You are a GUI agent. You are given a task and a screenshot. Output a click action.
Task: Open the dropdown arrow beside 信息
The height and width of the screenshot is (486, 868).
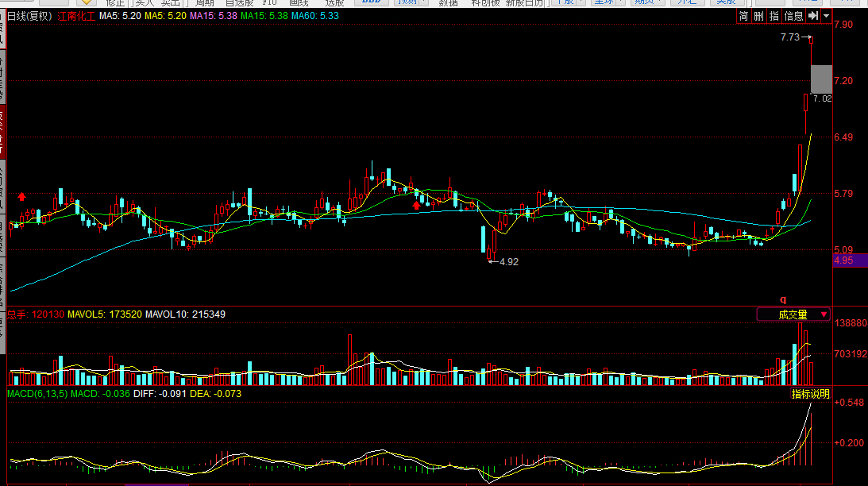click(827, 16)
